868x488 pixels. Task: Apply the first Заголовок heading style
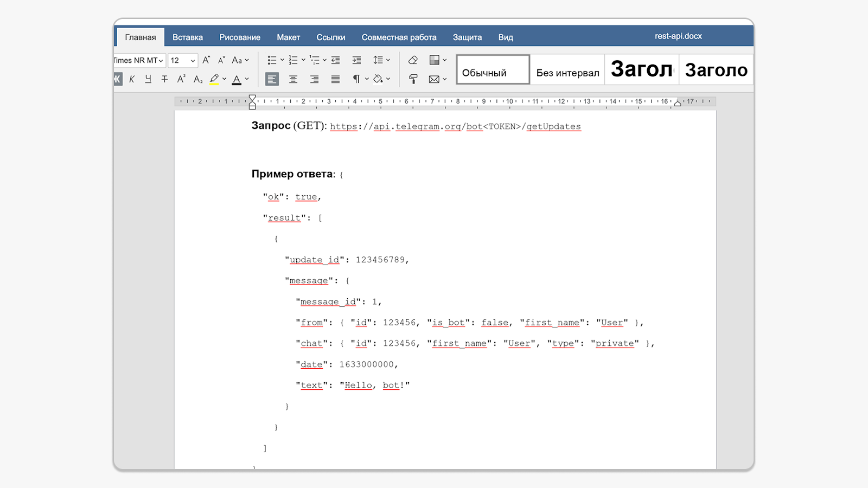(x=642, y=69)
